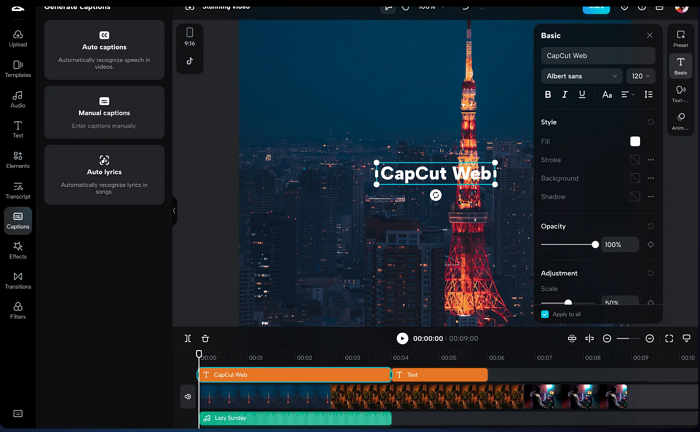Toggle bold formatting
This screenshot has height=432, width=700.
(x=548, y=95)
